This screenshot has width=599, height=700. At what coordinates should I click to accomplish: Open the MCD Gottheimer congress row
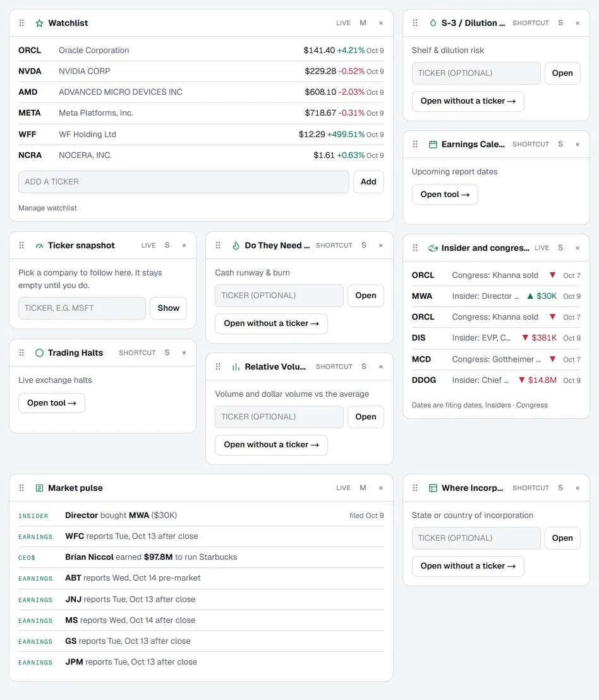pos(496,359)
